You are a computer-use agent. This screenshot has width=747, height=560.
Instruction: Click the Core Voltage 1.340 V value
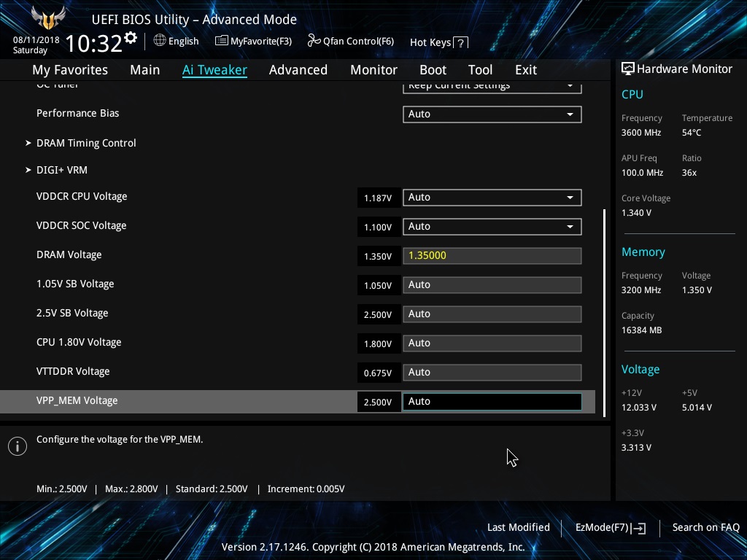pyautogui.click(x=636, y=213)
